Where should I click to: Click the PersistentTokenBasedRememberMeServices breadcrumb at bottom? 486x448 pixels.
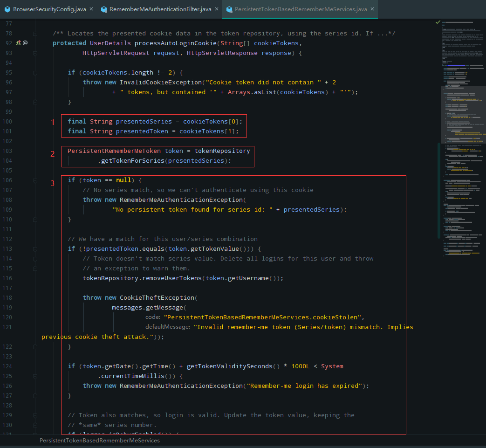99,441
